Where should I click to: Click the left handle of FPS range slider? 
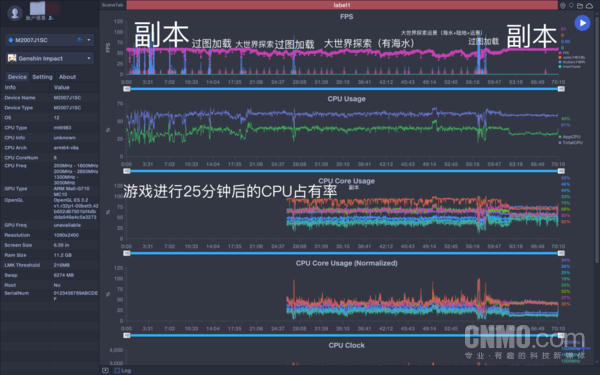127,89
